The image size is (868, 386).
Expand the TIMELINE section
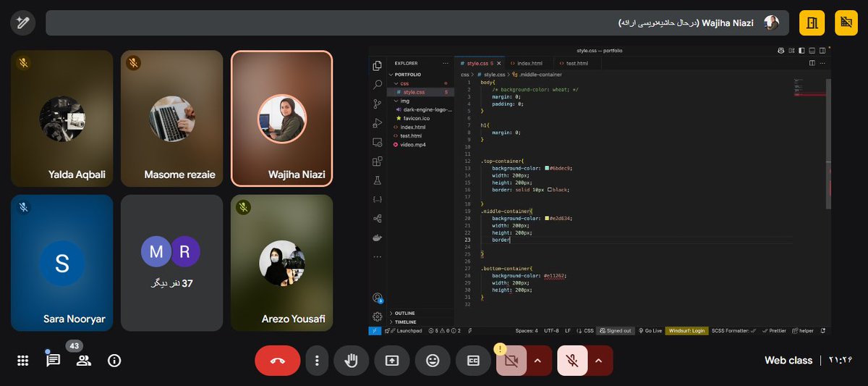[x=421, y=322]
